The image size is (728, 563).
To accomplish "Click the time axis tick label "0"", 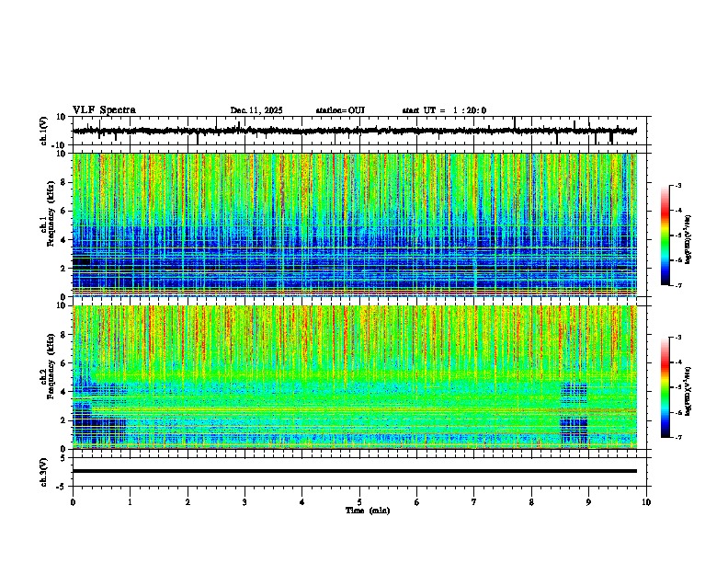I will point(73,502).
